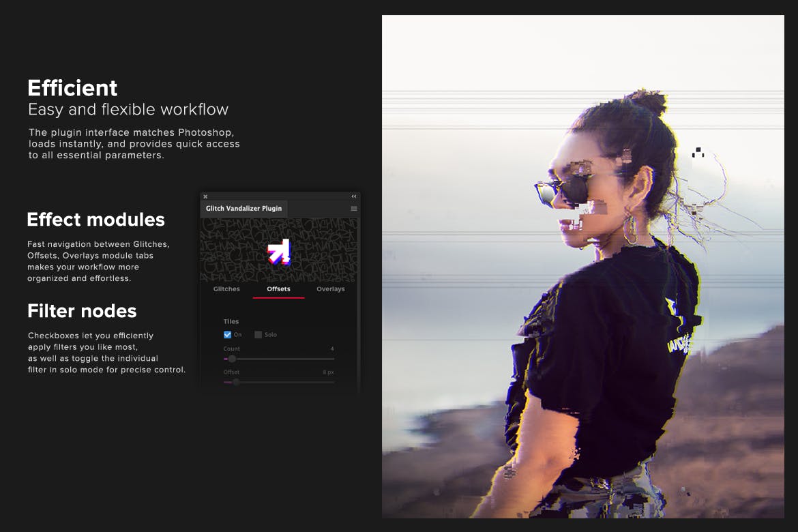Viewport: 798px width, 532px height.
Task: Click the Count value field showing 4
Action: (331, 349)
